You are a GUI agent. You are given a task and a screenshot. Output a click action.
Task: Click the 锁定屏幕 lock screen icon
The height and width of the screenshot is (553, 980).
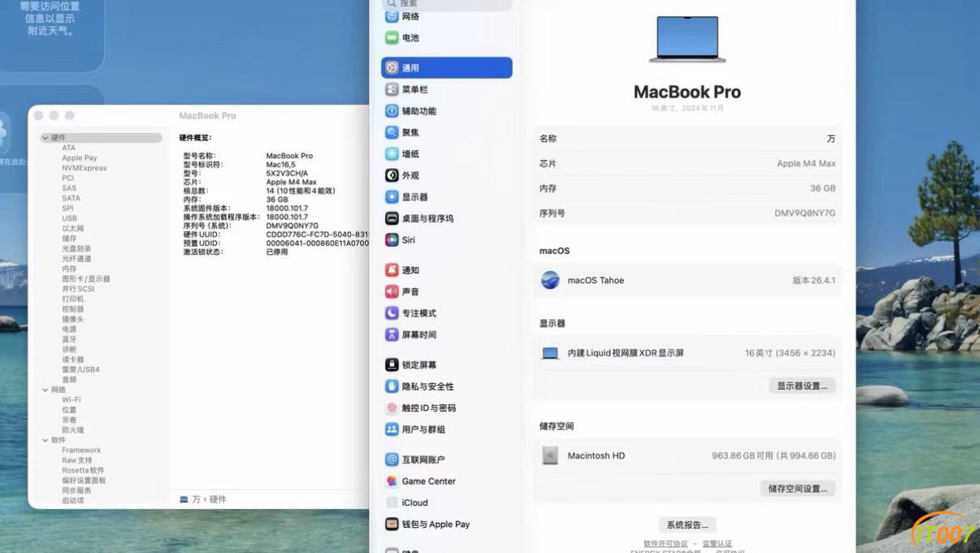click(392, 365)
